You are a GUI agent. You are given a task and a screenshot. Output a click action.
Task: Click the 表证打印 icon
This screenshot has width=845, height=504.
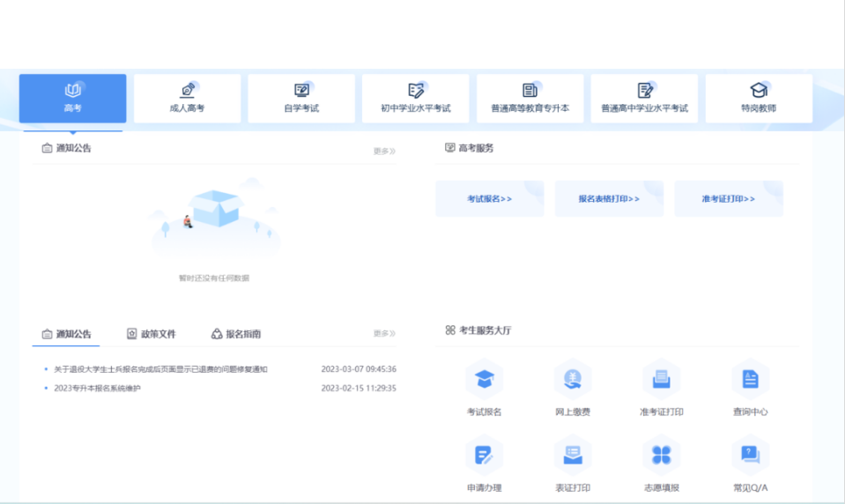coord(573,456)
